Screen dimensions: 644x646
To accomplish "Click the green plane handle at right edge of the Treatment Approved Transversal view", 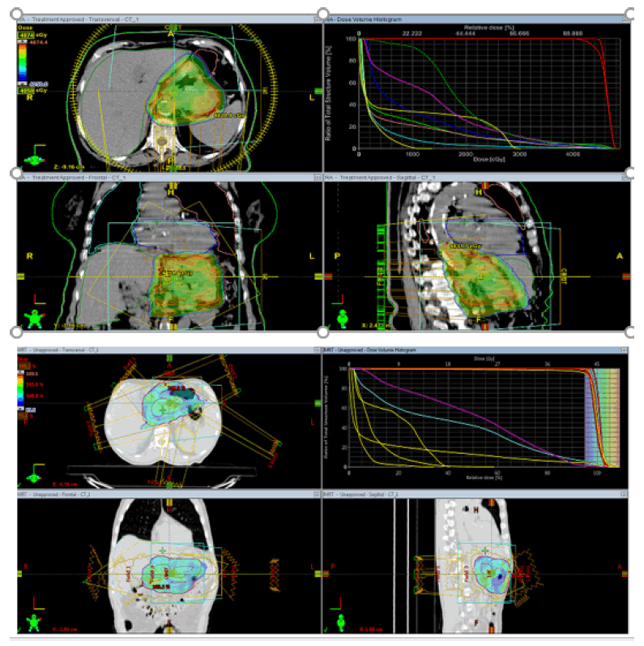I will (318, 91).
